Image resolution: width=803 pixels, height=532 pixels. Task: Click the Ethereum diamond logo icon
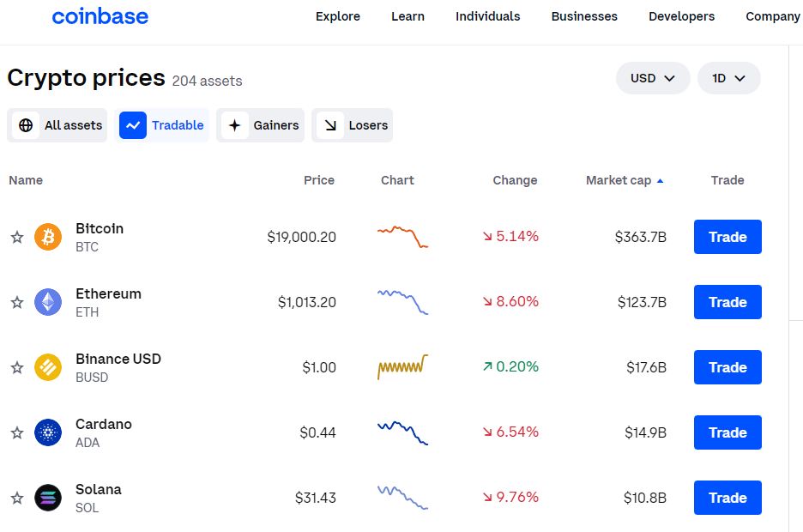click(x=48, y=302)
